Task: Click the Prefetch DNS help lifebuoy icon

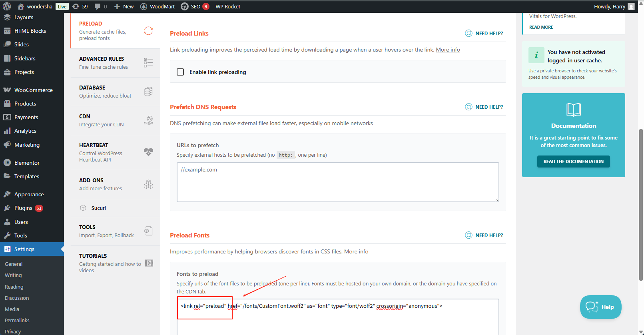Action: (469, 107)
